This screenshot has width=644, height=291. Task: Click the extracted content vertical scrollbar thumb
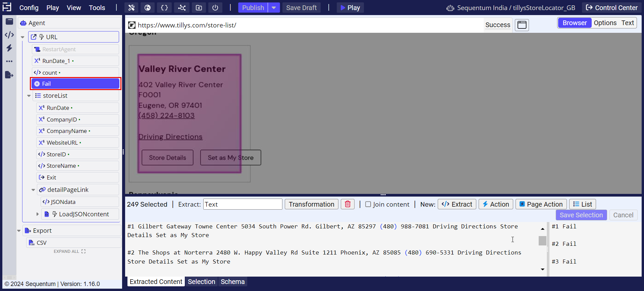[x=542, y=241]
